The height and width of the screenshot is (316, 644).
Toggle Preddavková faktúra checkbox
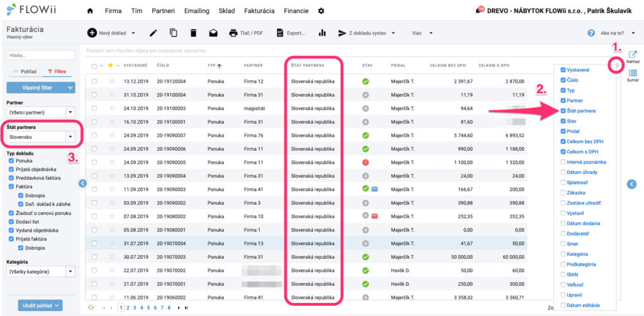point(11,178)
